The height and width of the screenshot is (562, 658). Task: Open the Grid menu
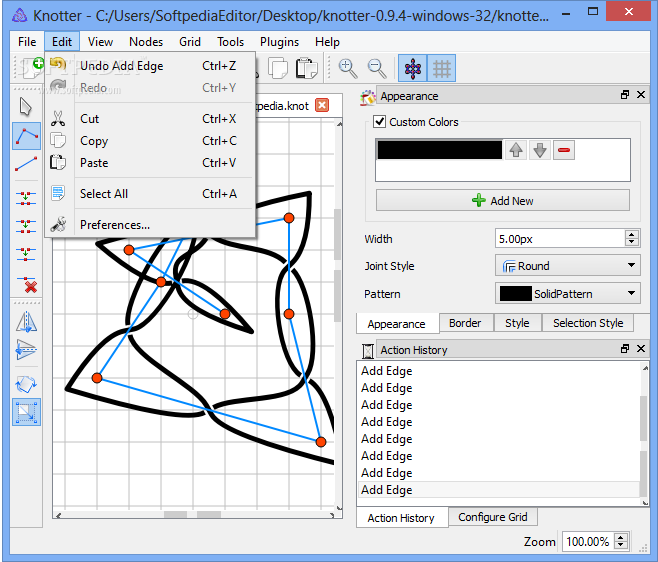click(190, 42)
